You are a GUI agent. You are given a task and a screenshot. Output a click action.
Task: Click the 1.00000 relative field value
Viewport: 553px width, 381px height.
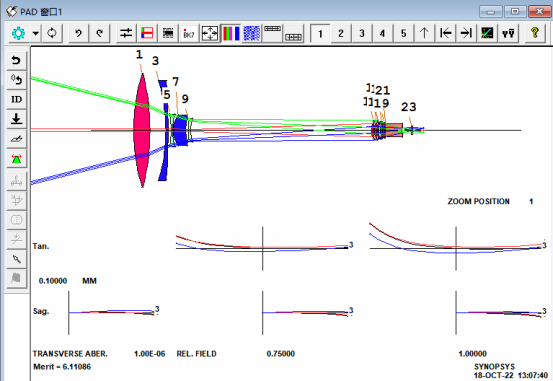[473, 354]
